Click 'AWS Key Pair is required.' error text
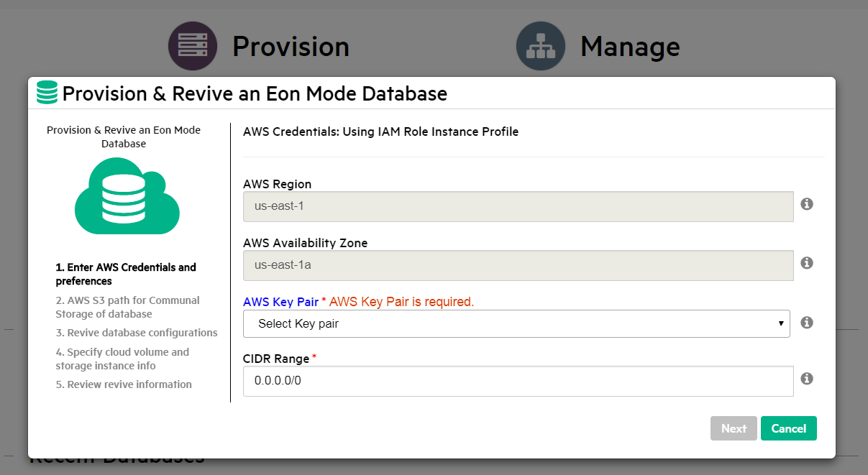868x475 pixels. [401, 302]
